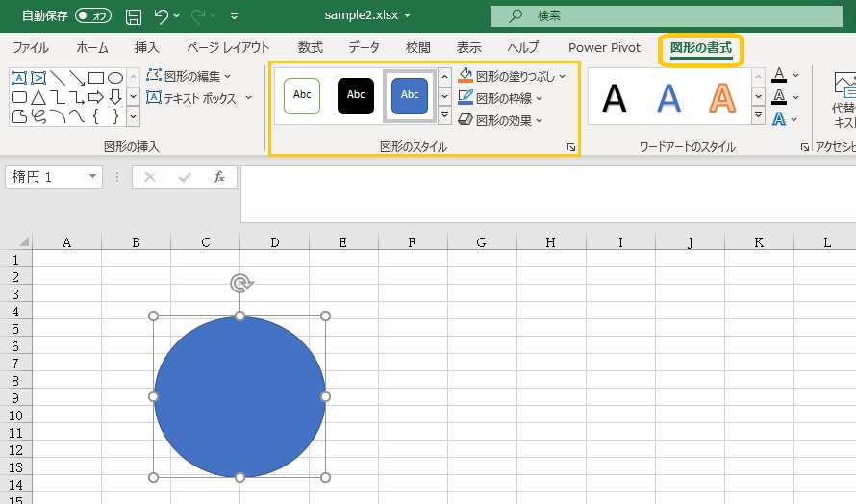Screen dimensions: 856x504
Task: Choose the straight line shape tool
Action: click(57, 78)
